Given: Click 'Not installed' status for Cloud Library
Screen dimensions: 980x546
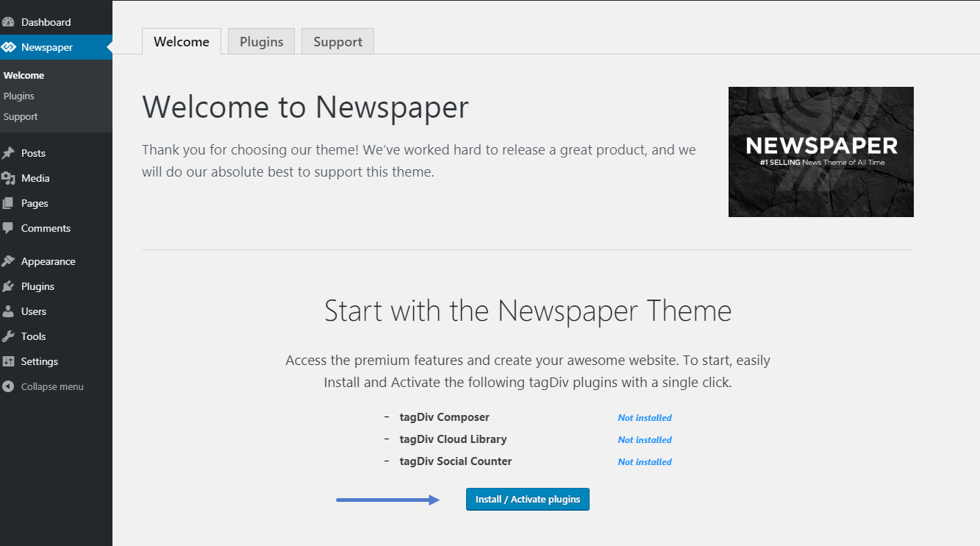Looking at the screenshot, I should tap(645, 439).
